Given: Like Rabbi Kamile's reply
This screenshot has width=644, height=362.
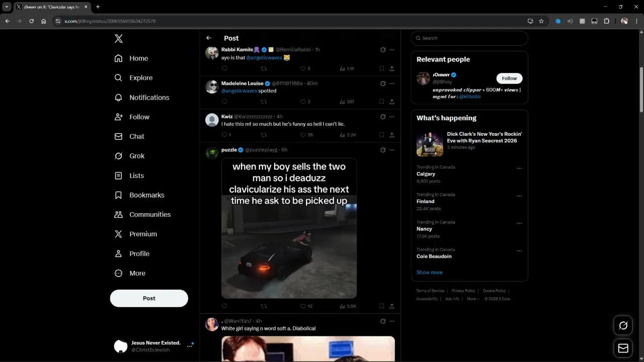Looking at the screenshot, I should point(303,68).
